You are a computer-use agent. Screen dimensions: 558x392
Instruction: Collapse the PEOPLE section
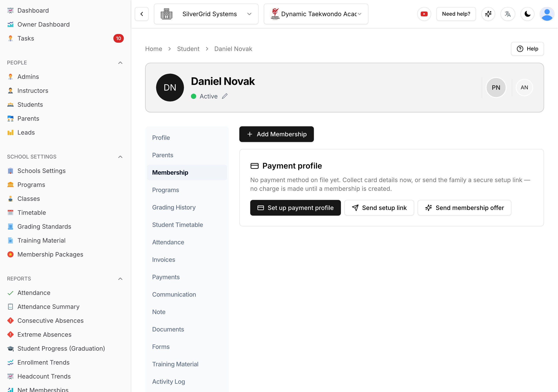[120, 63]
